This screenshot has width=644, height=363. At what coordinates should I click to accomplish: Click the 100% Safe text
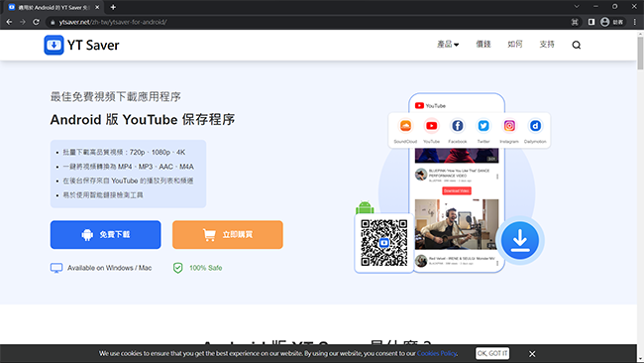[206, 268]
